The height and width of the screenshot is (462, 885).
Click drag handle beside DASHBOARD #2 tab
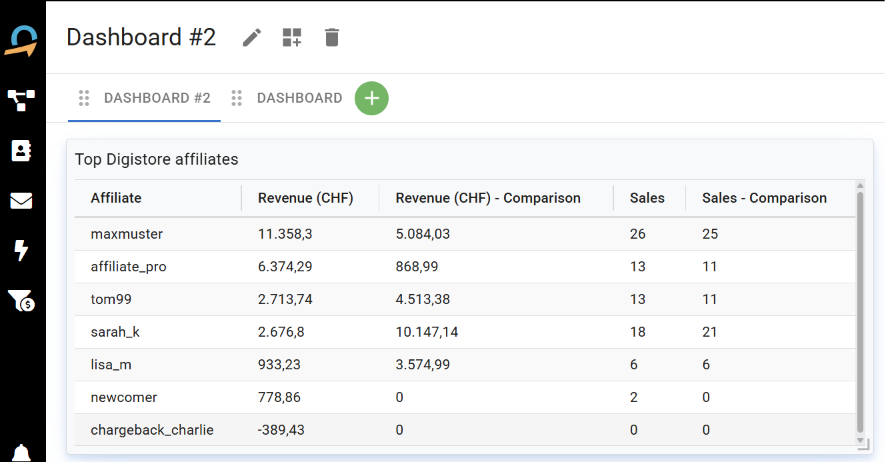tap(84, 98)
